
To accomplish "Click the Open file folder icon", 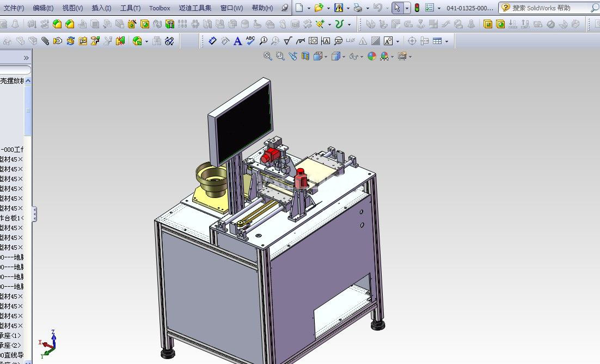I will (x=319, y=8).
